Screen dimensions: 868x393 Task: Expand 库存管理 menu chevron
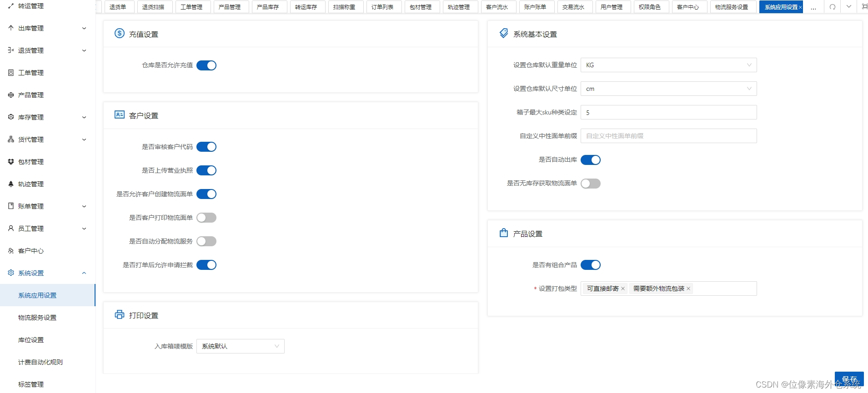point(84,117)
